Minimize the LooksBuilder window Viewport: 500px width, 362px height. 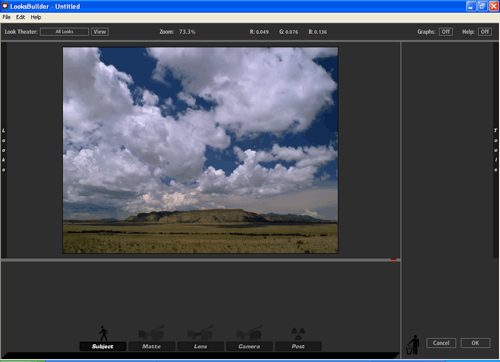click(x=471, y=6)
